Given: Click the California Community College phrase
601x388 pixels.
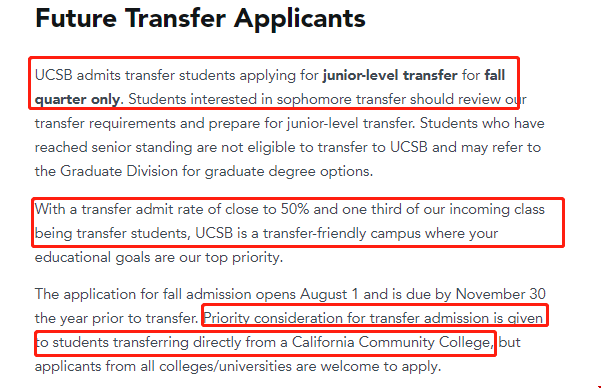Looking at the screenshot, I should click(x=392, y=342).
